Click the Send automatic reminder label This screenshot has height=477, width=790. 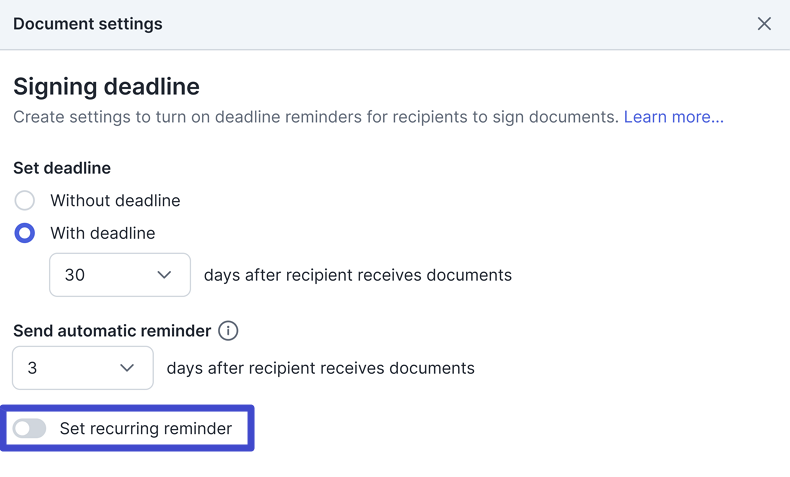[x=112, y=330]
